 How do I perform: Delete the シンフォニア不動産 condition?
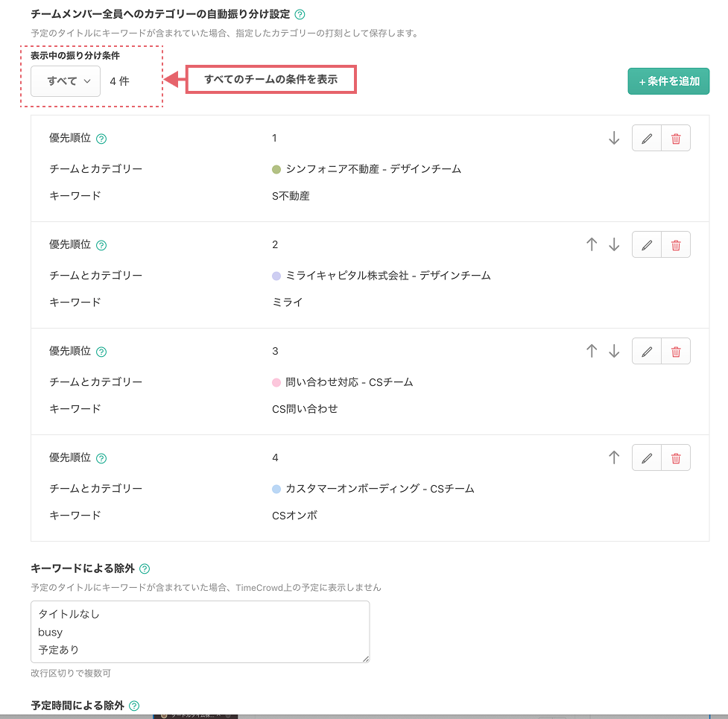click(x=676, y=139)
